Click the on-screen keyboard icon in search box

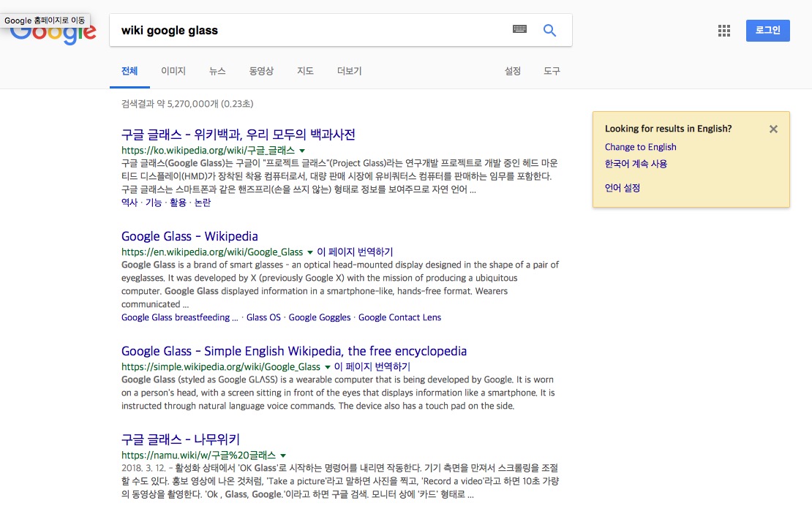[519, 29]
